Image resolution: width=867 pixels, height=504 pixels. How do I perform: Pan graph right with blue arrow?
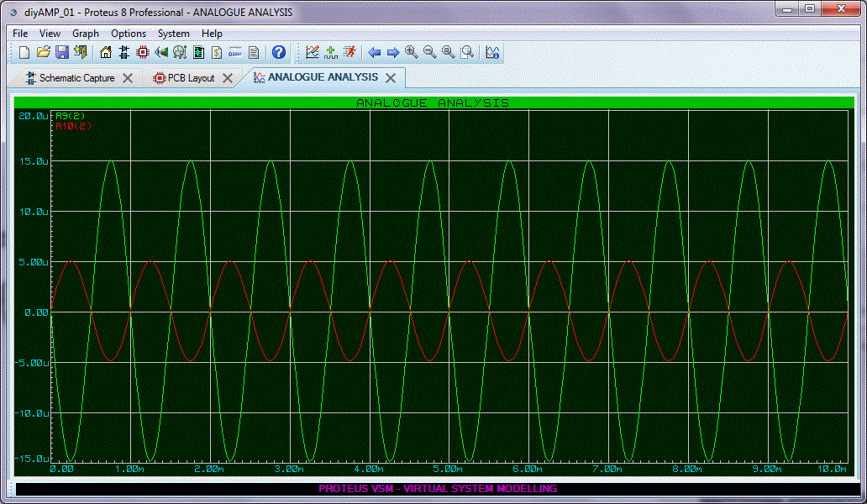click(x=392, y=52)
